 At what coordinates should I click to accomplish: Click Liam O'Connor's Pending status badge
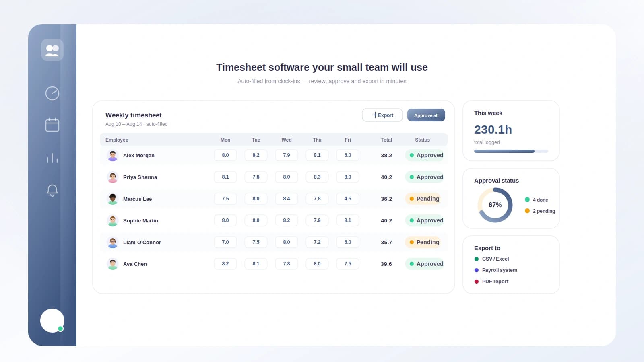423,242
